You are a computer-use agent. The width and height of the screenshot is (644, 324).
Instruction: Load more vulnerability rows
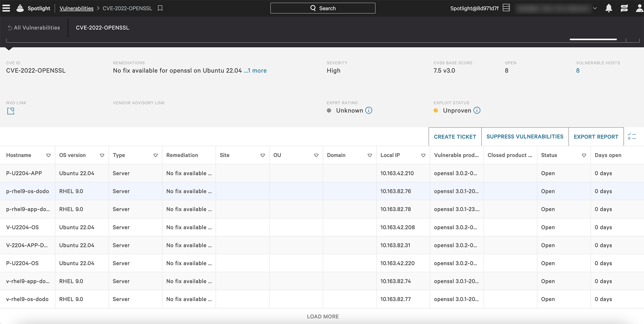click(x=323, y=317)
